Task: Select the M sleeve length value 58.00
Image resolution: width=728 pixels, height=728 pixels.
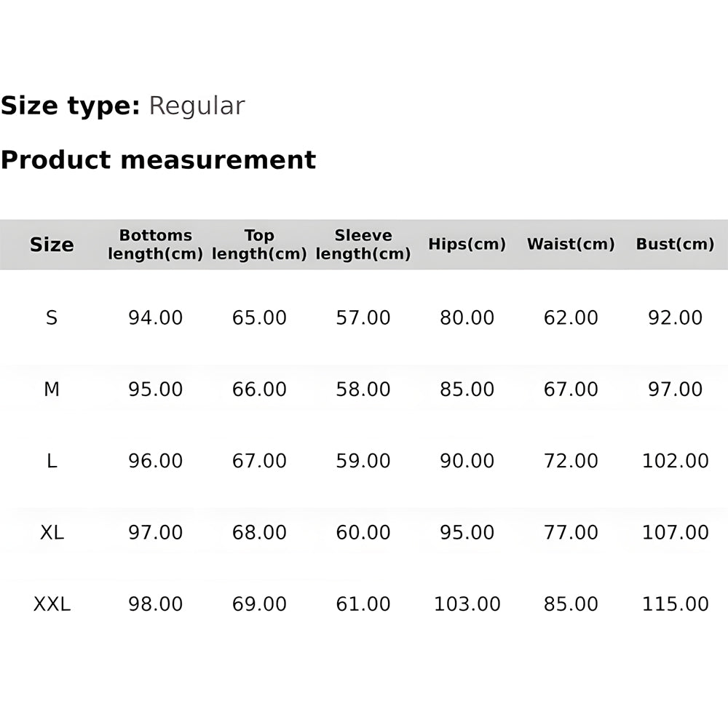Action: tap(363, 389)
